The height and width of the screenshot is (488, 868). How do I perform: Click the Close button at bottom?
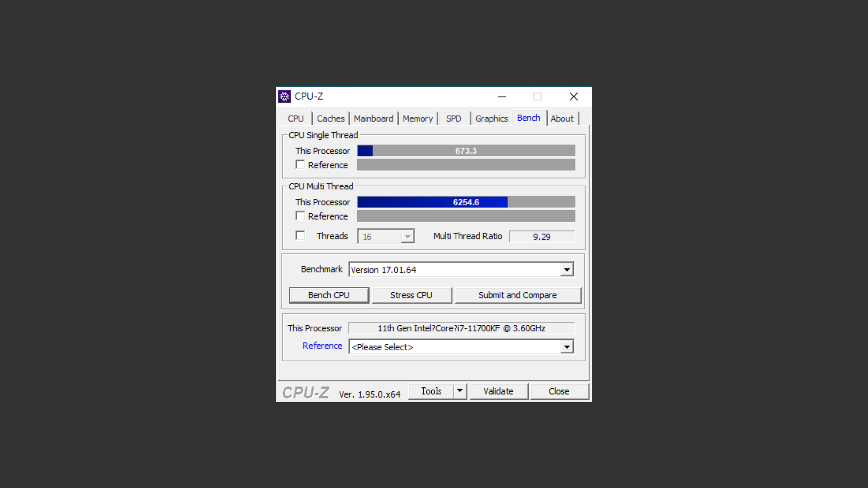559,391
